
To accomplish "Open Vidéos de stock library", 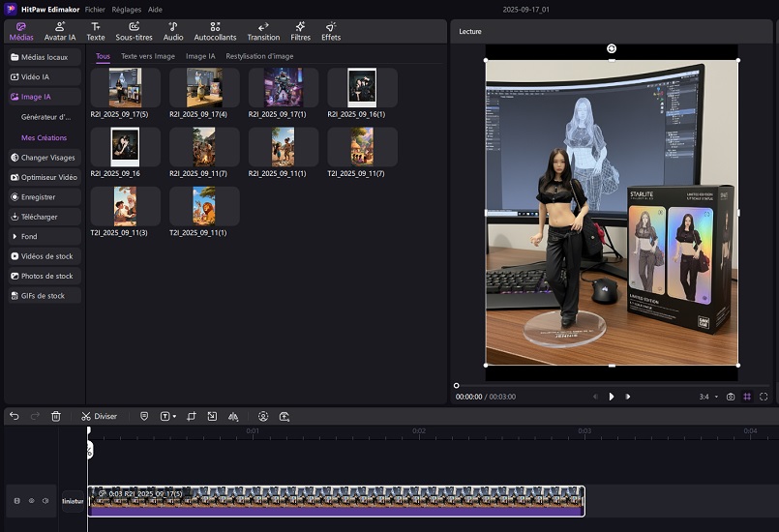I will tap(45, 256).
